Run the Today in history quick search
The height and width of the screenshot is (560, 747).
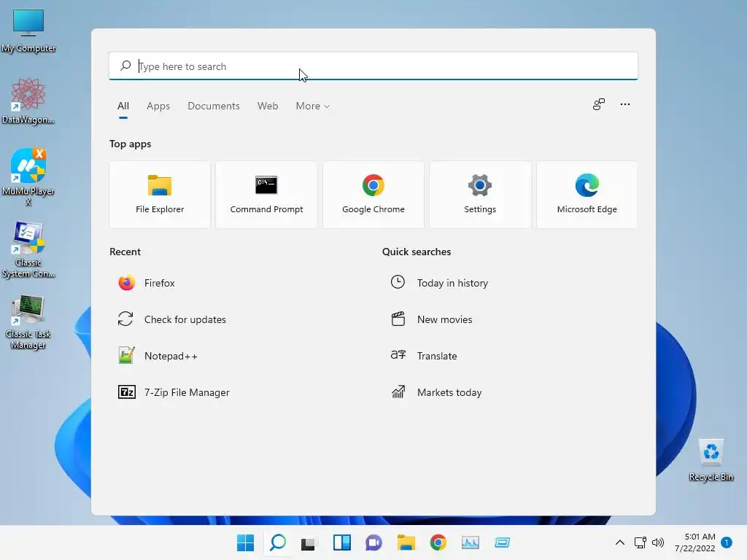point(439,283)
